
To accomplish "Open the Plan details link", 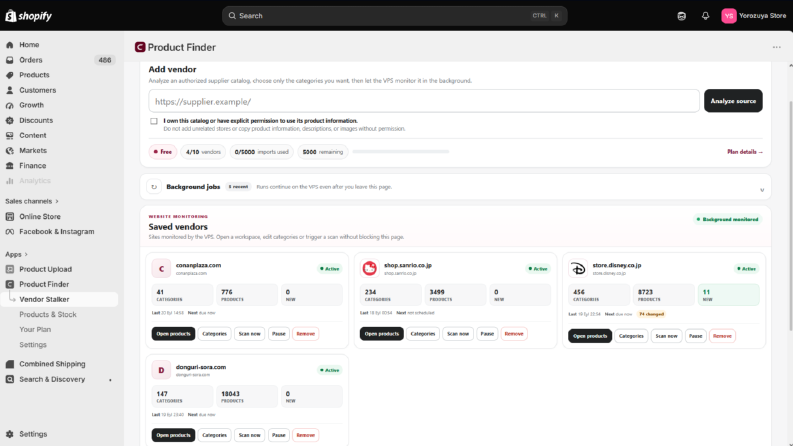I will [744, 152].
